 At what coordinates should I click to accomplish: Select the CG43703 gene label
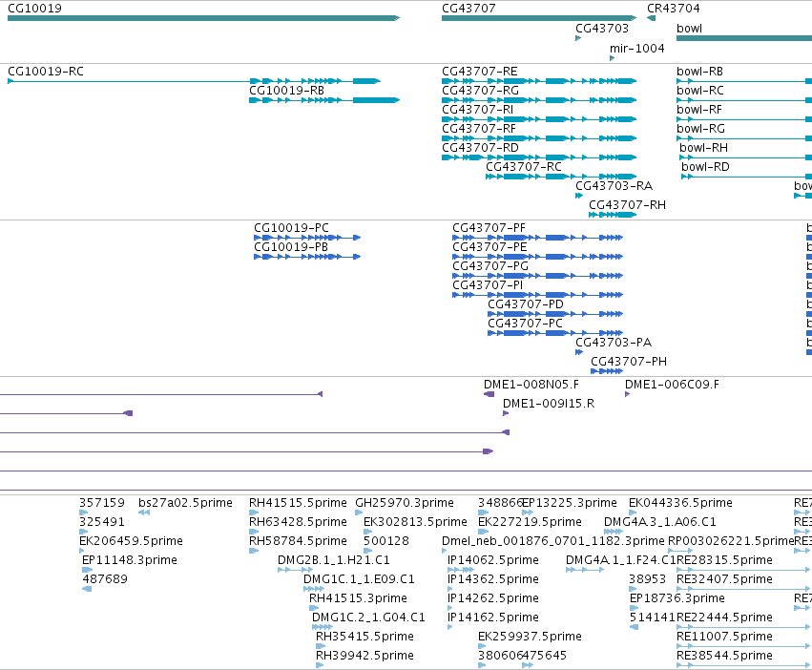click(602, 29)
